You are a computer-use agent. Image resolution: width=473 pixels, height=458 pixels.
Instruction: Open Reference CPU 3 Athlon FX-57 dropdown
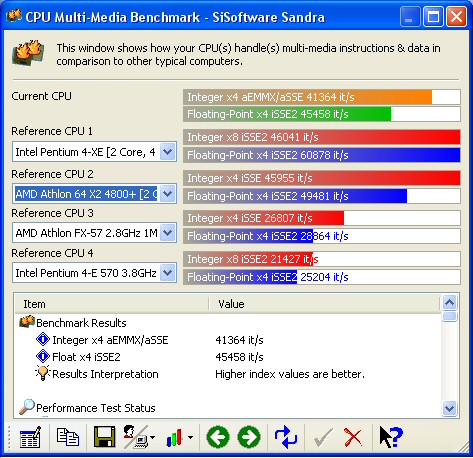click(x=168, y=233)
